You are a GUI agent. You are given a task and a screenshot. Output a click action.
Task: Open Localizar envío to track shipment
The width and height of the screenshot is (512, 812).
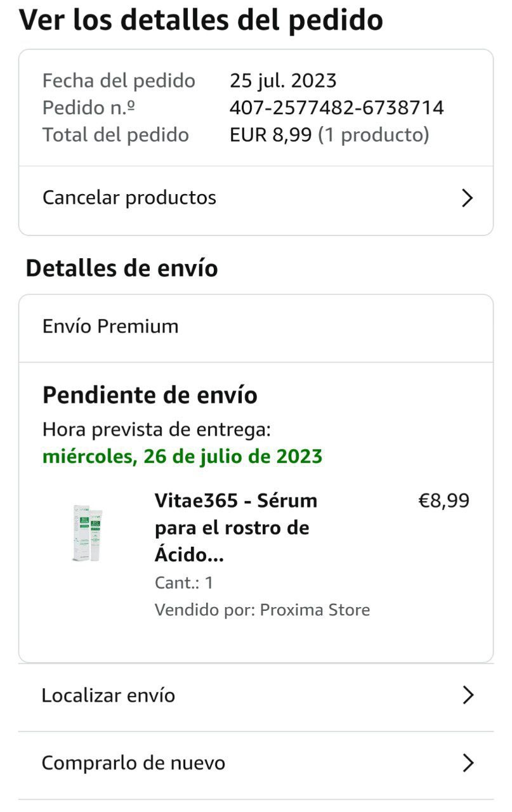coord(108,696)
